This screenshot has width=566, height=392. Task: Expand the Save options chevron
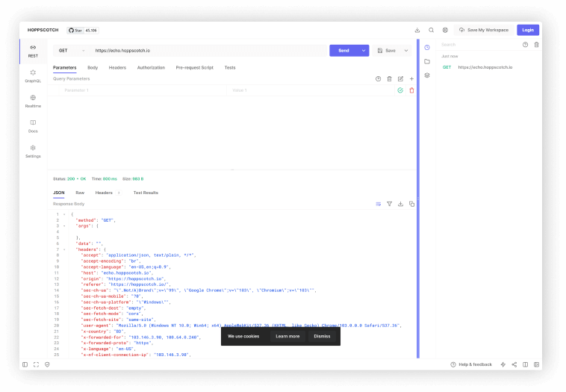click(x=406, y=51)
